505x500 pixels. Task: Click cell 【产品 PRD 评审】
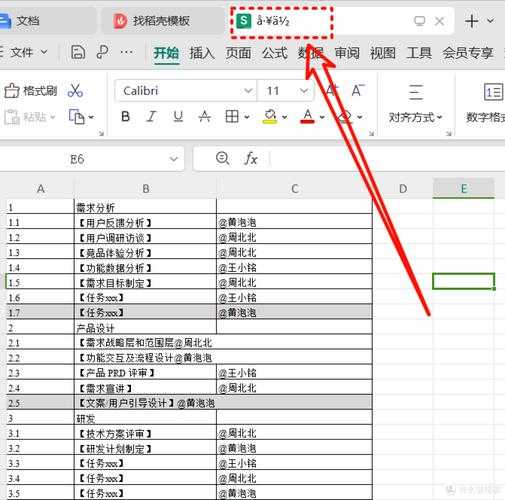(145, 373)
